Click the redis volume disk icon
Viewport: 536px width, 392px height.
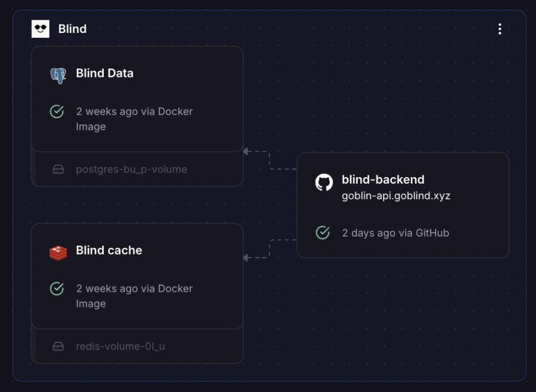click(58, 346)
